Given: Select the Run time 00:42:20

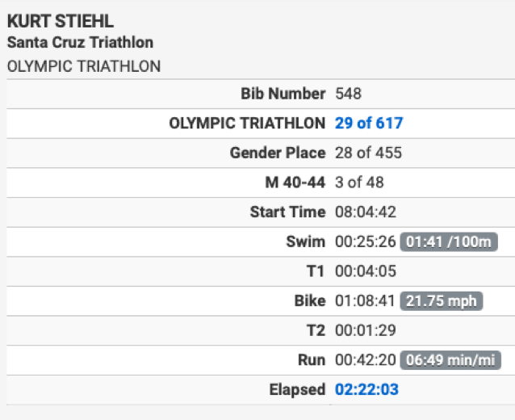Looking at the screenshot, I should (365, 360).
